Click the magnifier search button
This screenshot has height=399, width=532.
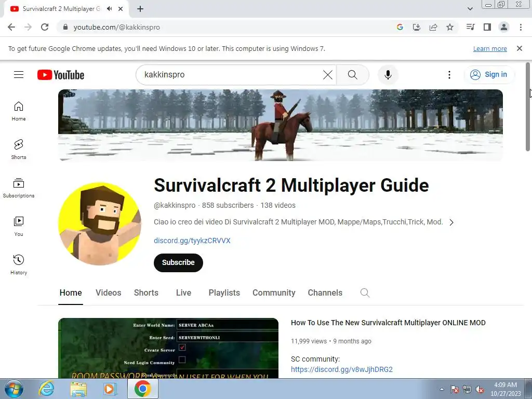(353, 75)
